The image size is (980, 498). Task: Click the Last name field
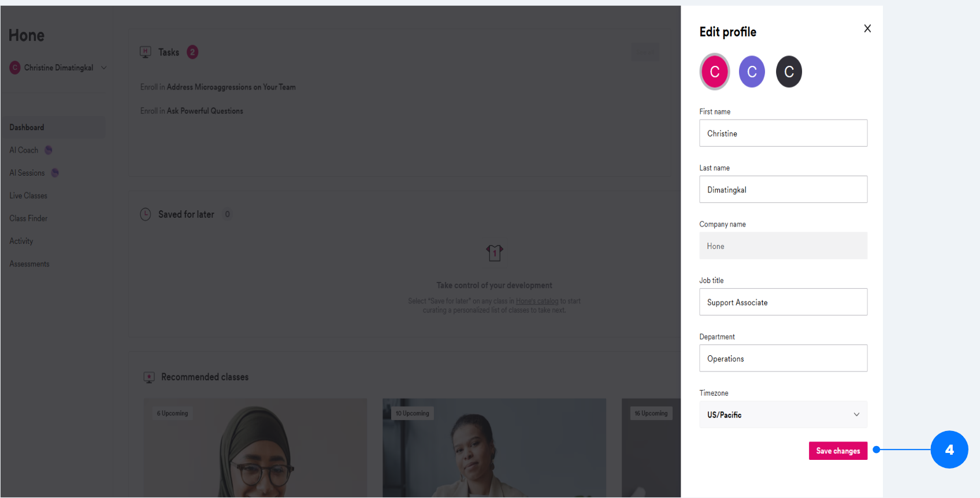click(783, 189)
